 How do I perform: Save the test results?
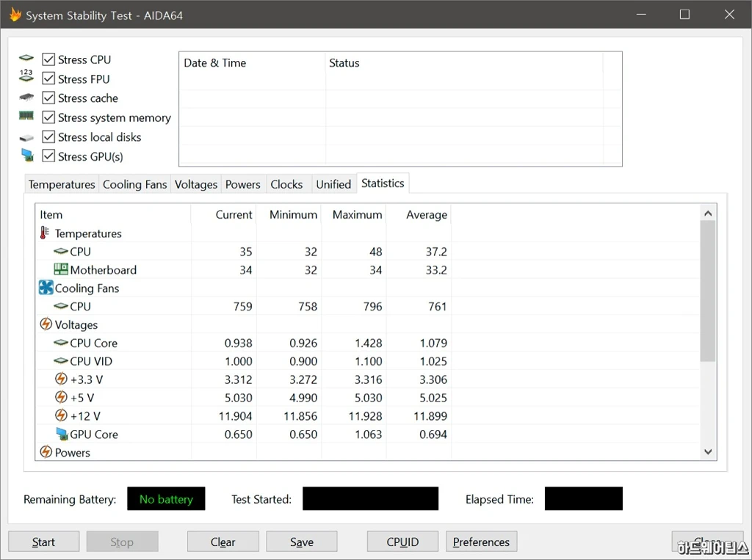coord(302,542)
